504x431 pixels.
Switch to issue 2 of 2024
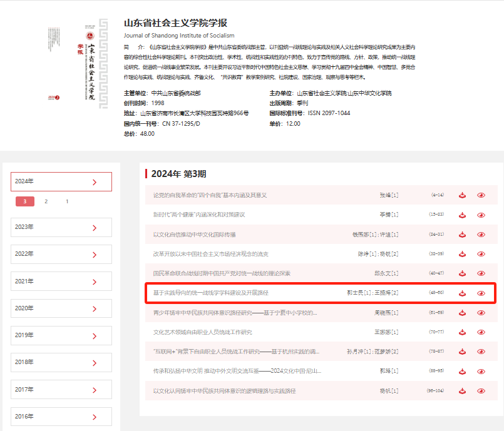[x=46, y=201]
